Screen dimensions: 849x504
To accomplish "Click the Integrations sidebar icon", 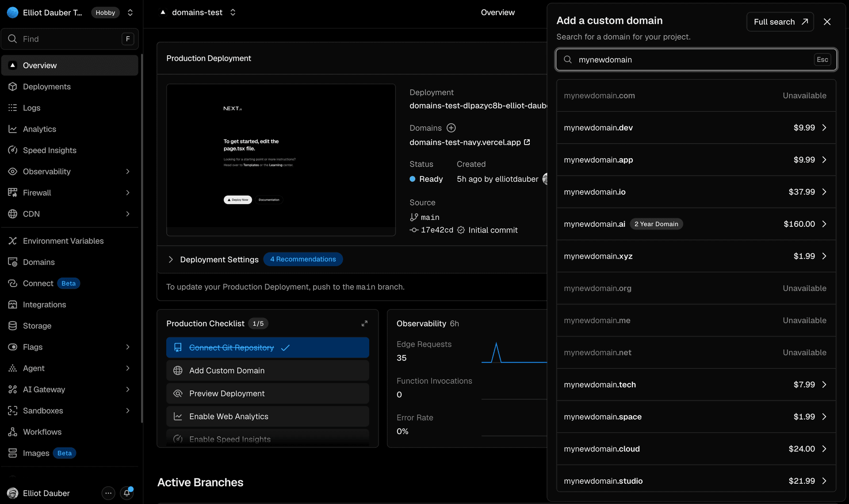I will 13,305.
